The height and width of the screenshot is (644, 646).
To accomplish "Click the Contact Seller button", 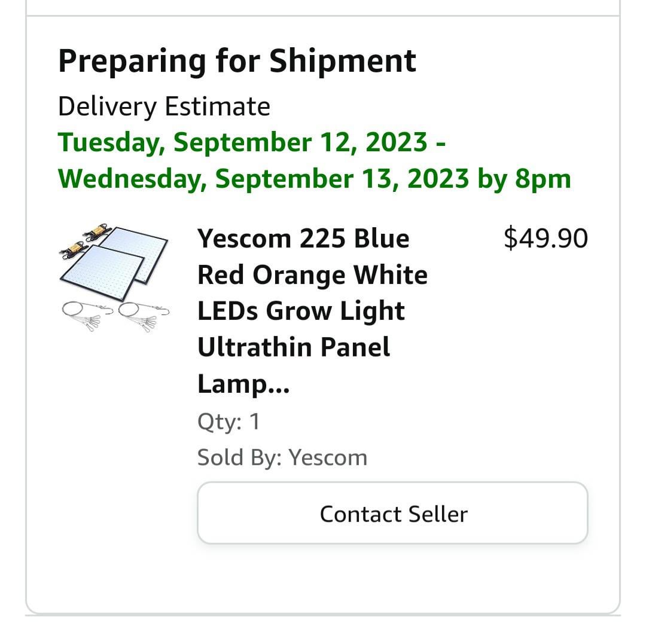I will (393, 514).
